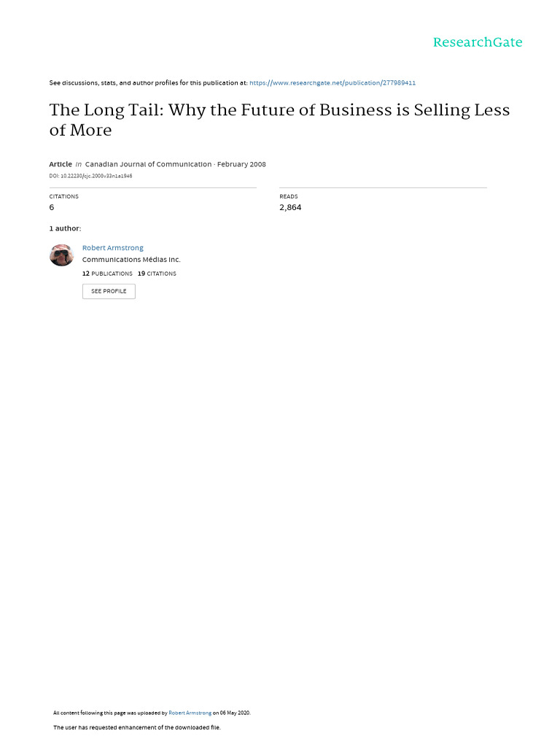Click Robert Armstrong's profile photo

click(x=61, y=255)
